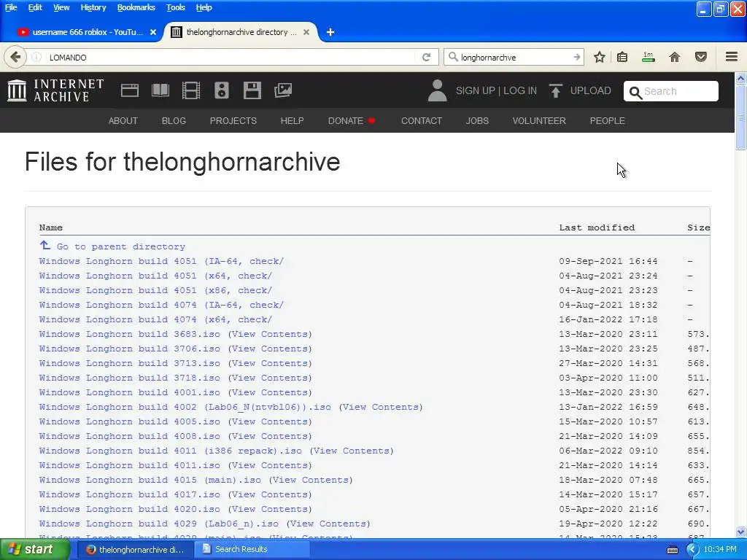747x560 pixels.
Task: Click the VOLUNTEER navigation link
Action: click(x=539, y=121)
